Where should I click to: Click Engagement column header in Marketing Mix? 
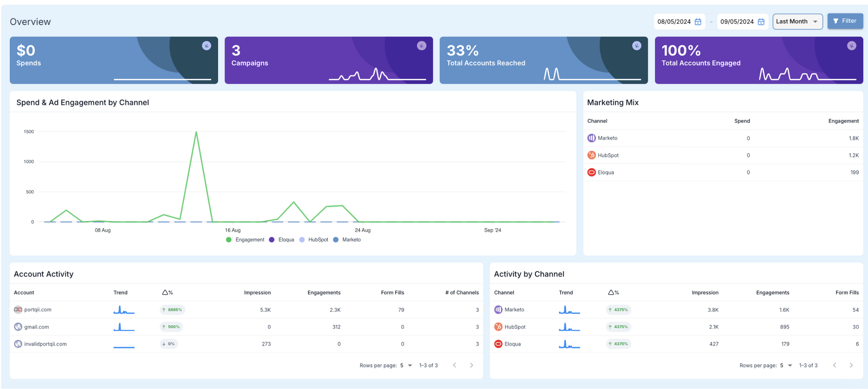[x=843, y=121]
